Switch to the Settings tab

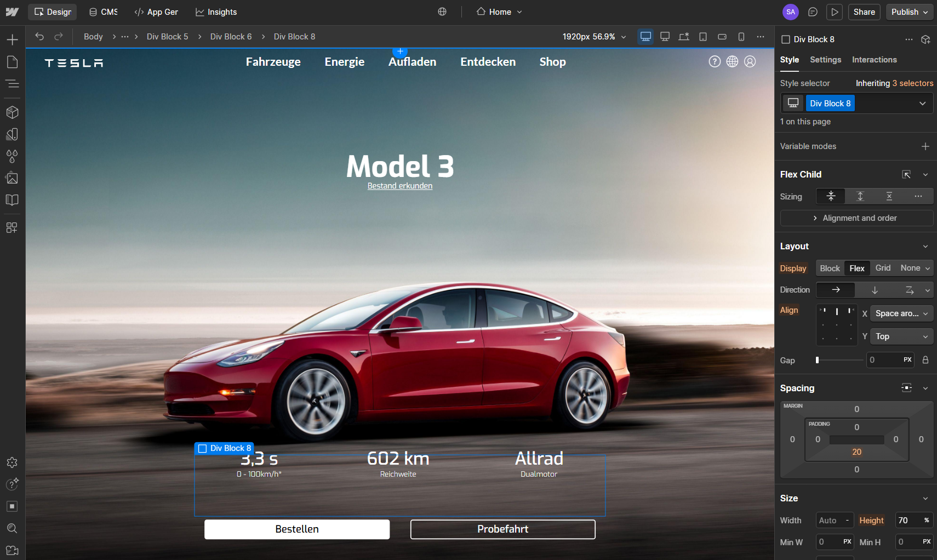click(825, 60)
